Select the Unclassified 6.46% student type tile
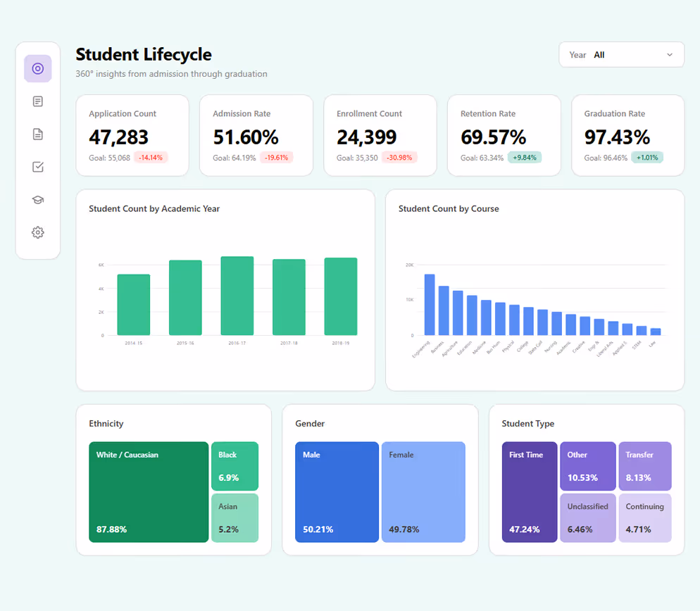 588,518
